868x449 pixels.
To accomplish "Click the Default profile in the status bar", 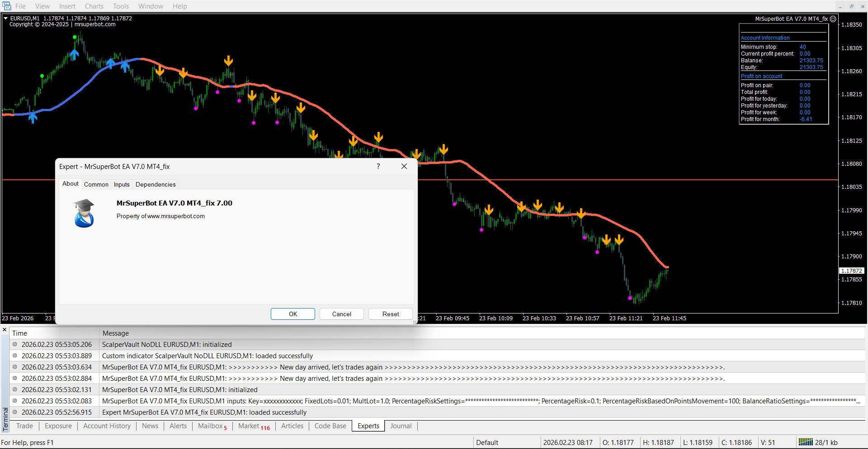I will click(487, 442).
